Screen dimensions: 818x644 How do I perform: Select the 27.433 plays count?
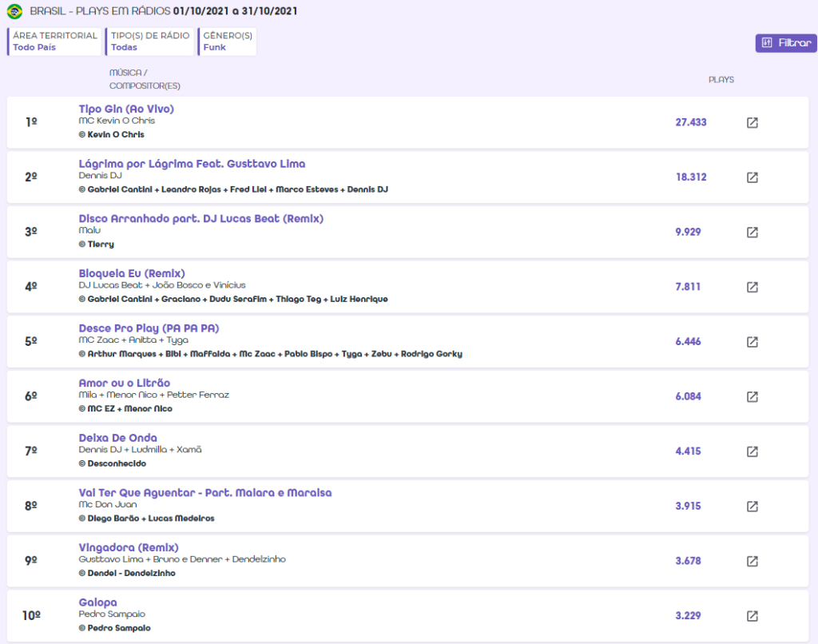tap(690, 122)
